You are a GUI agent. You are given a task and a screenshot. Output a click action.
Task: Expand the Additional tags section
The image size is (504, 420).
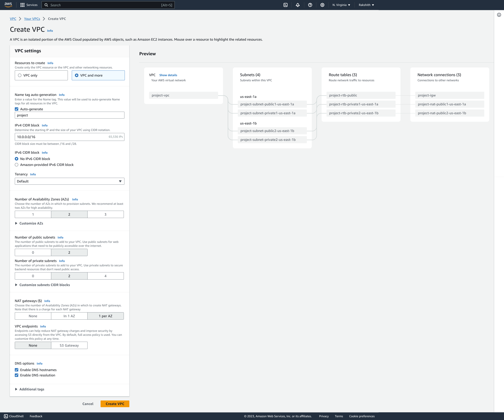30,389
